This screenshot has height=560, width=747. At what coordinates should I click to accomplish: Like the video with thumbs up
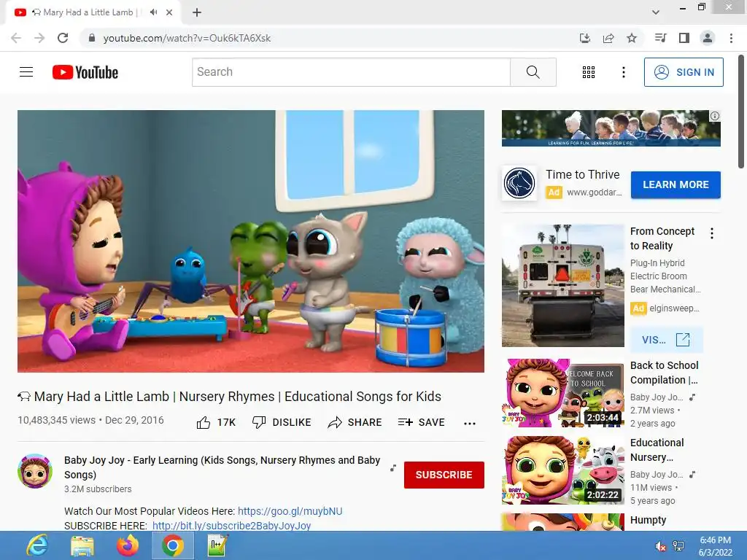coord(216,422)
